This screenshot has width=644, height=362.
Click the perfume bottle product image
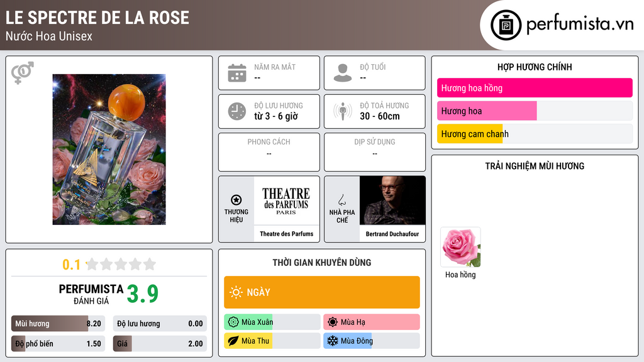point(109,150)
